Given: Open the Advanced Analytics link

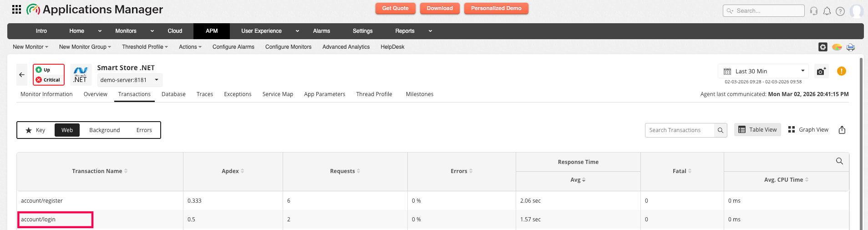Looking at the screenshot, I should [x=346, y=47].
